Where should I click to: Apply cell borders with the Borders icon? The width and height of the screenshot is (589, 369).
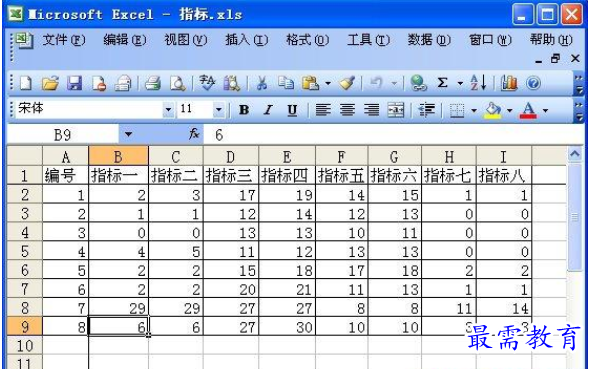[457, 110]
